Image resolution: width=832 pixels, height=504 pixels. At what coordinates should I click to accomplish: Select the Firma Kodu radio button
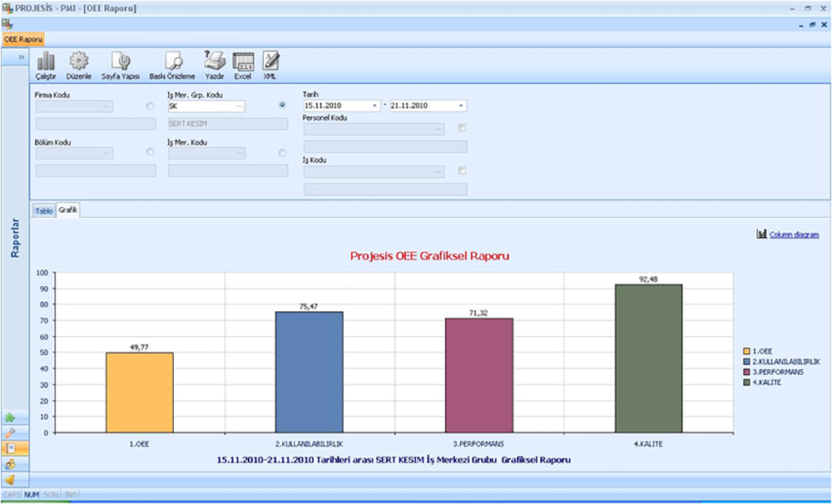click(150, 106)
